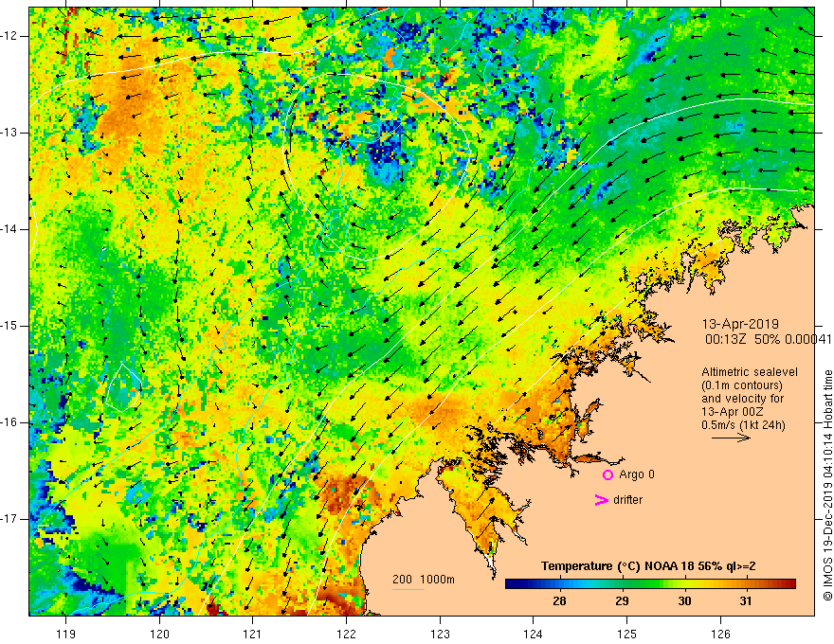
Task: Click the '124' longitude axis label
Action: pyautogui.click(x=533, y=634)
